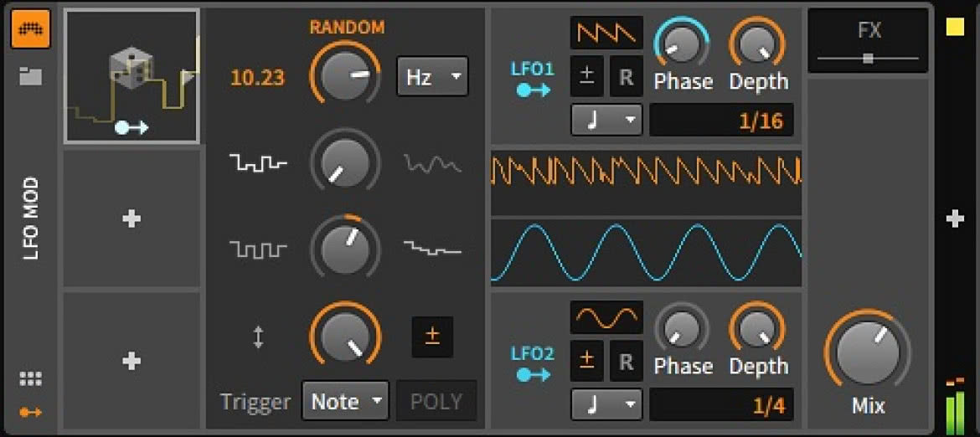Click the remote controls grid icon
Viewport: 980px width, 437px height.
tap(31, 378)
